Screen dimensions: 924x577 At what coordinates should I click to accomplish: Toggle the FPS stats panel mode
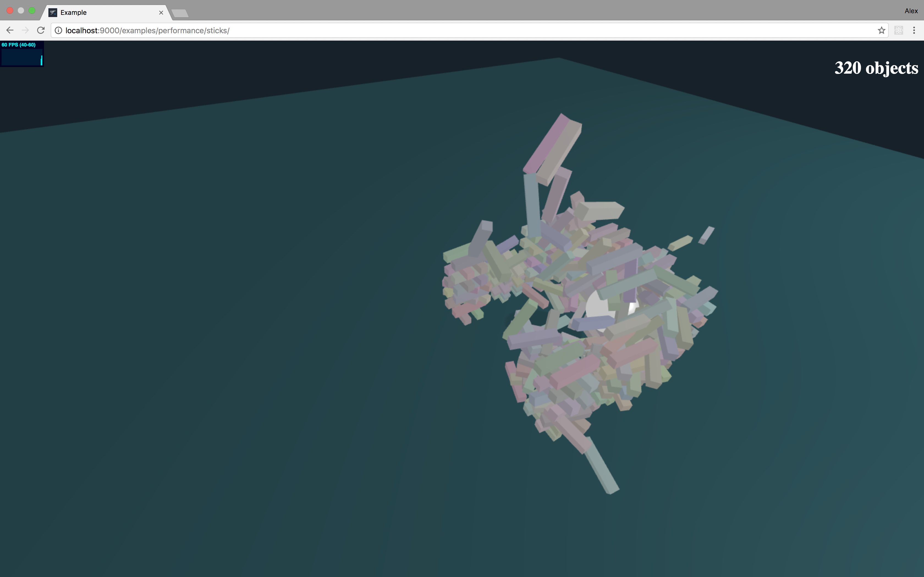tap(19, 45)
